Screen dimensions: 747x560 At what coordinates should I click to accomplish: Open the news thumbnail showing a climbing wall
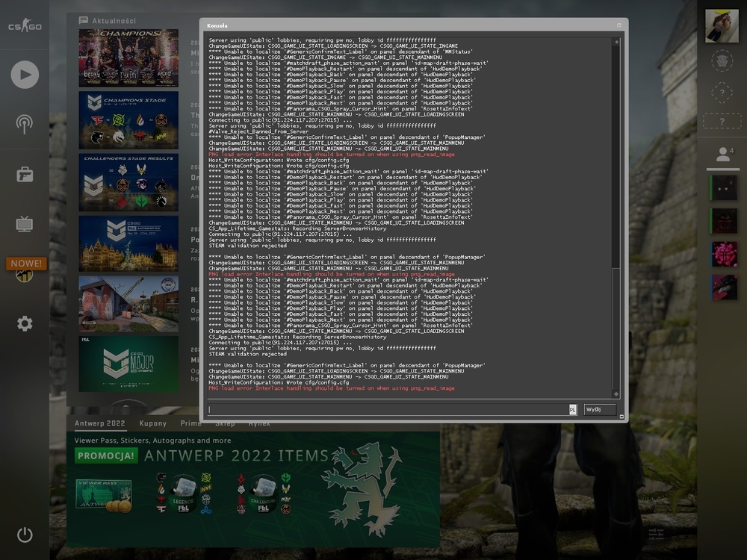(x=128, y=304)
